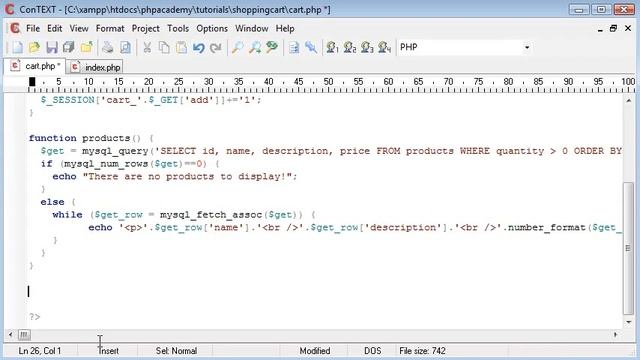Open Print Preview icon
The width and height of the screenshot is (640, 360).
tap(125, 47)
